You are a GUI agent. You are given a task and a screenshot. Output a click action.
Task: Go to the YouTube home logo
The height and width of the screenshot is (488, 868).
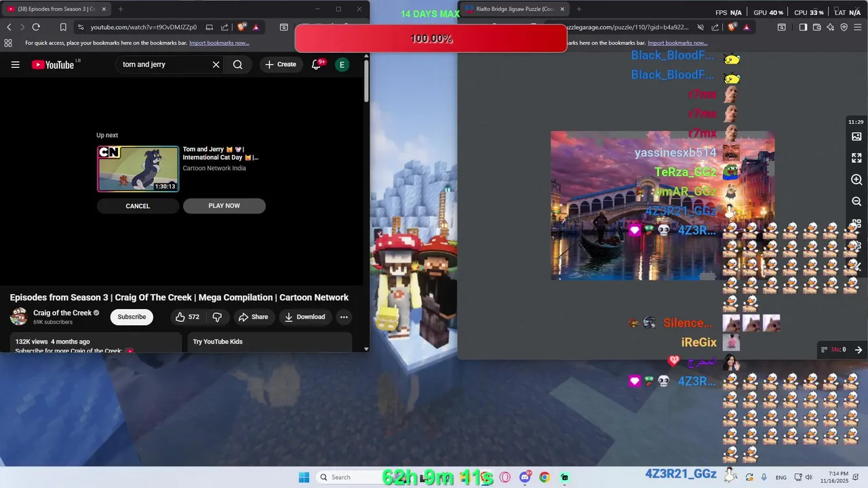pos(53,64)
